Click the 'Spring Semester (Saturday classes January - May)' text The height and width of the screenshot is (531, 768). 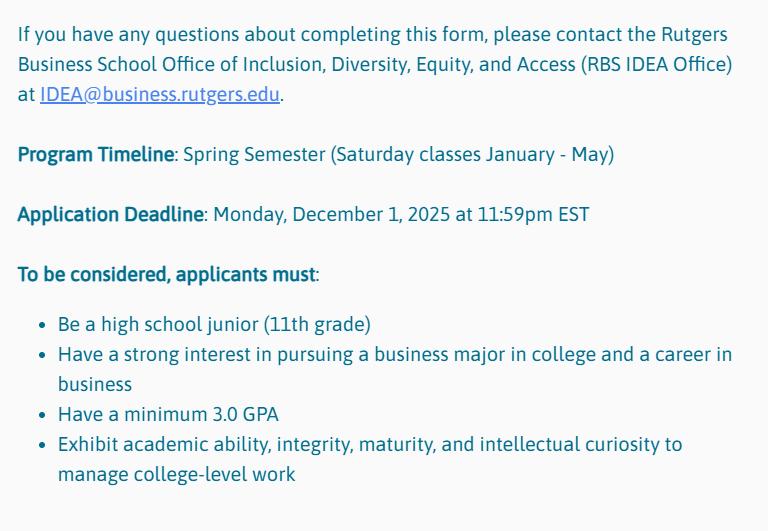point(398,155)
